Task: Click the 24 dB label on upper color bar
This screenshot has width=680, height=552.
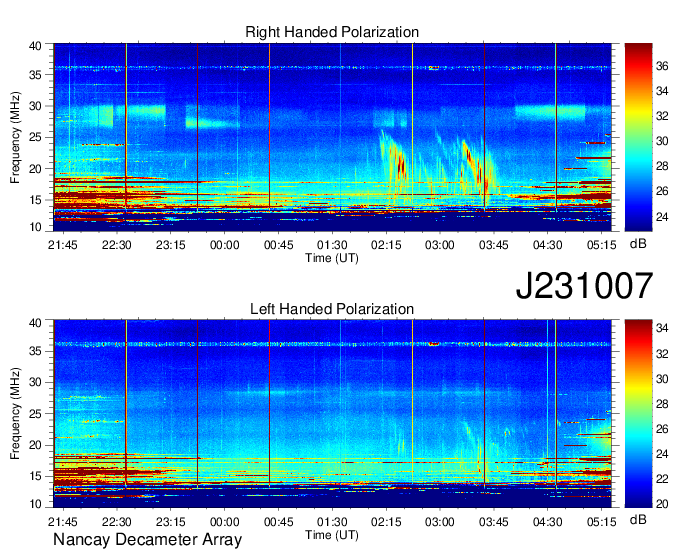Action: [x=662, y=216]
